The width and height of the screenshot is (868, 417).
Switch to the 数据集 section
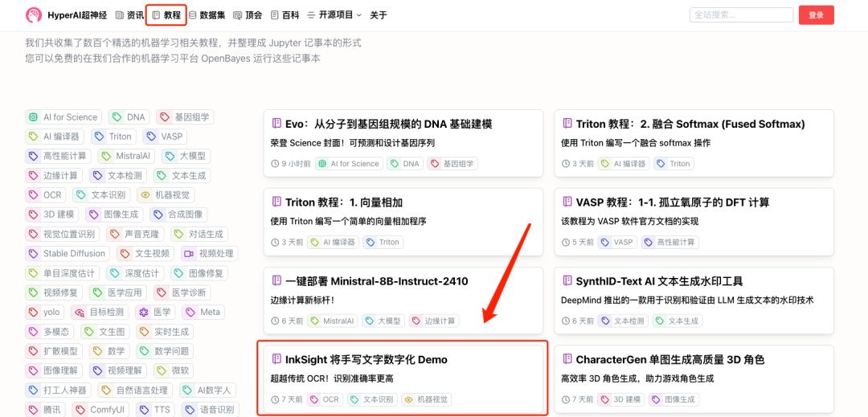coord(207,15)
